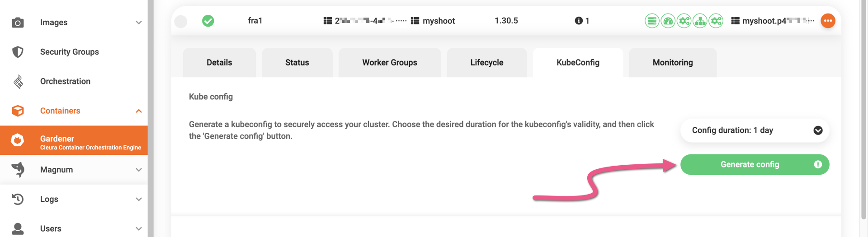Viewport: 868px width, 237px height.
Task: Select the round cluster row checkbox
Action: click(181, 21)
